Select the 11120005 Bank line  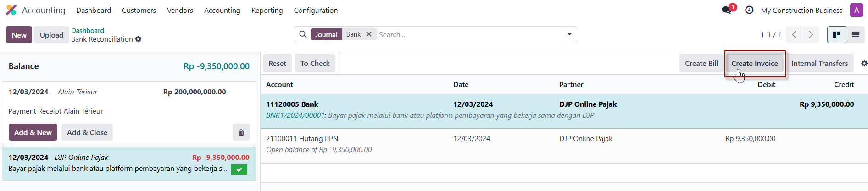pyautogui.click(x=564, y=111)
